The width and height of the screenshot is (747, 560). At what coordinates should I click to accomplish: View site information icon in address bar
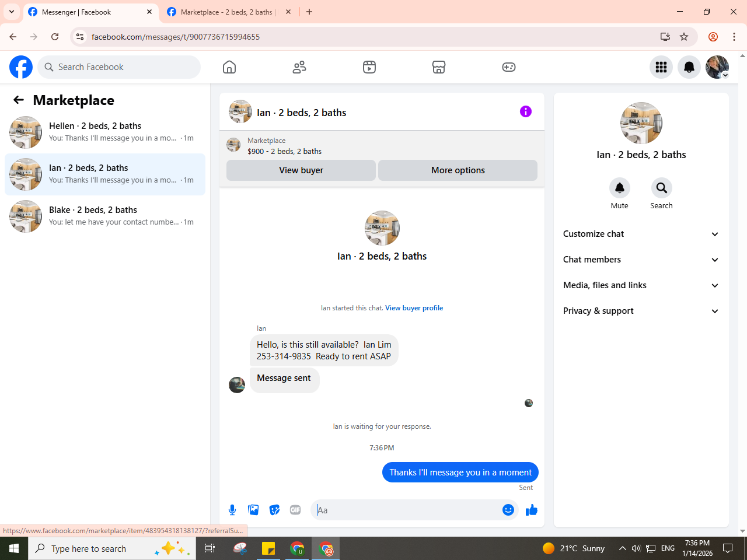[80, 37]
